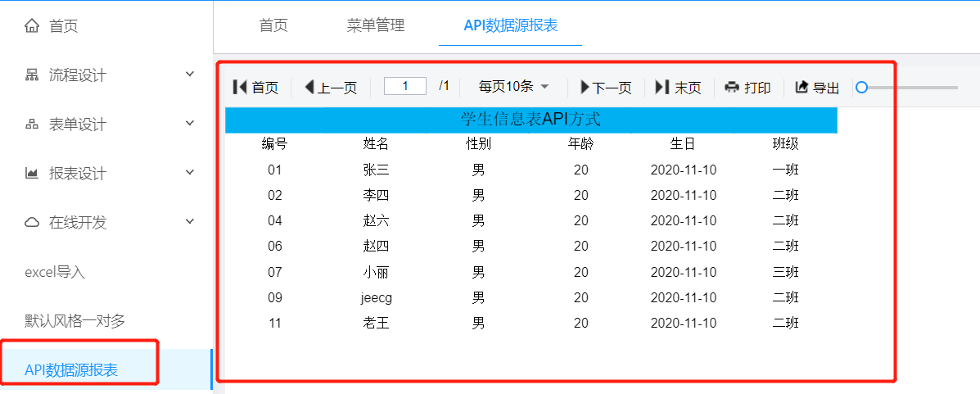Screen dimensions: 980x394
Task: Click the 表单设计 sidebar icon
Action: coord(31,125)
